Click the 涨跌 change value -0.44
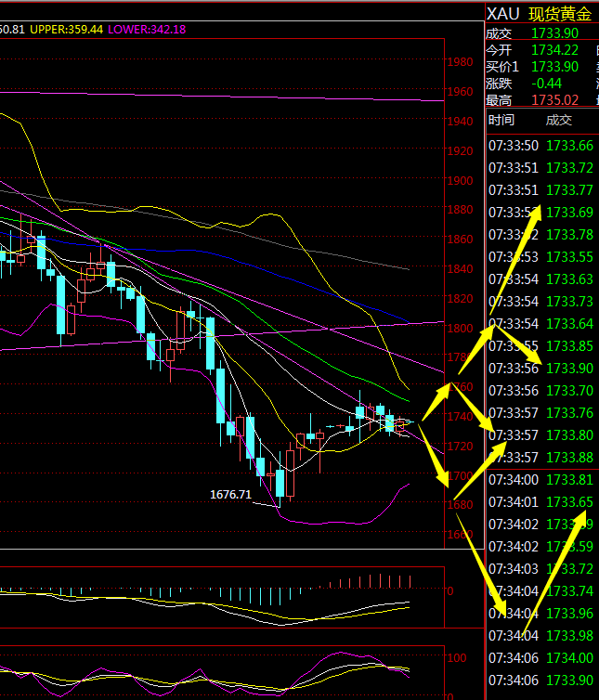 click(x=546, y=84)
